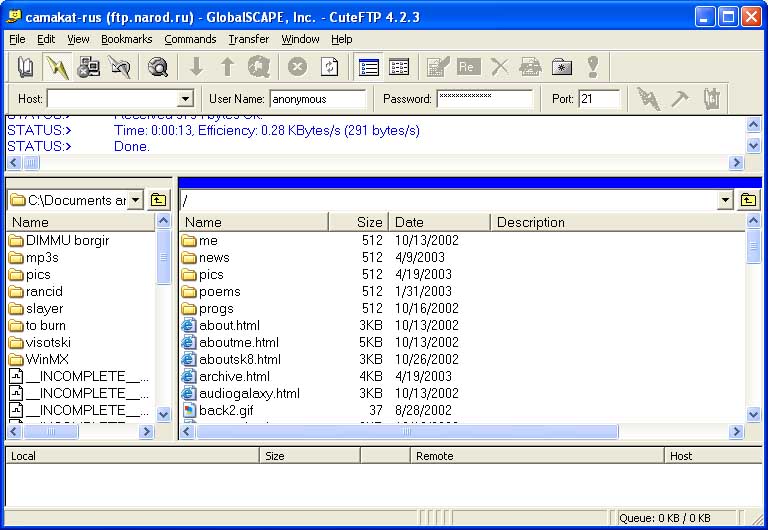Select the remote progs folder

point(207,309)
